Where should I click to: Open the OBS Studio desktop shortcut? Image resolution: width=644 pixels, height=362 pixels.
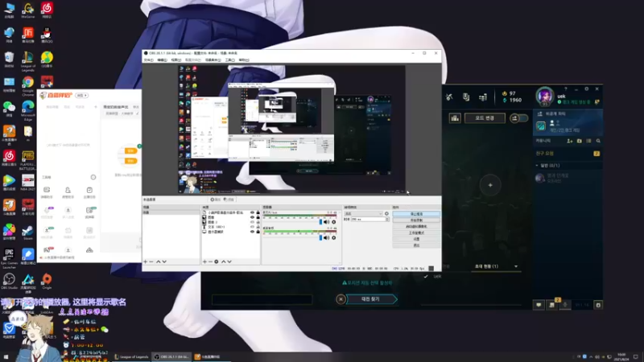(x=9, y=281)
